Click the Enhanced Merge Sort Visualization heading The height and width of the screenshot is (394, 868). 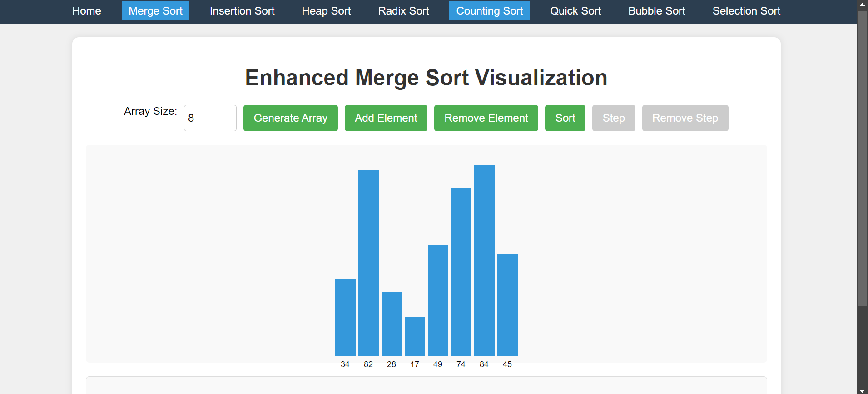(x=426, y=78)
